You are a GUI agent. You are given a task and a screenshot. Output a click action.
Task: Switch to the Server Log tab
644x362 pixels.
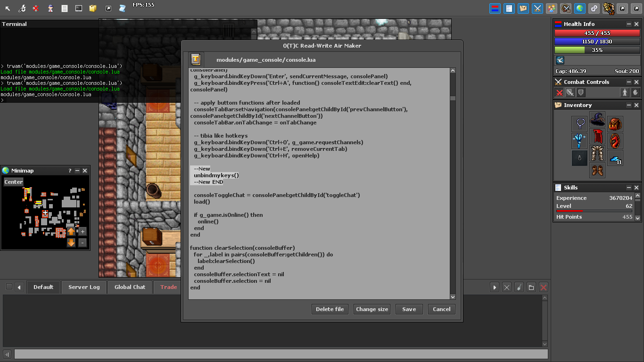(84, 287)
